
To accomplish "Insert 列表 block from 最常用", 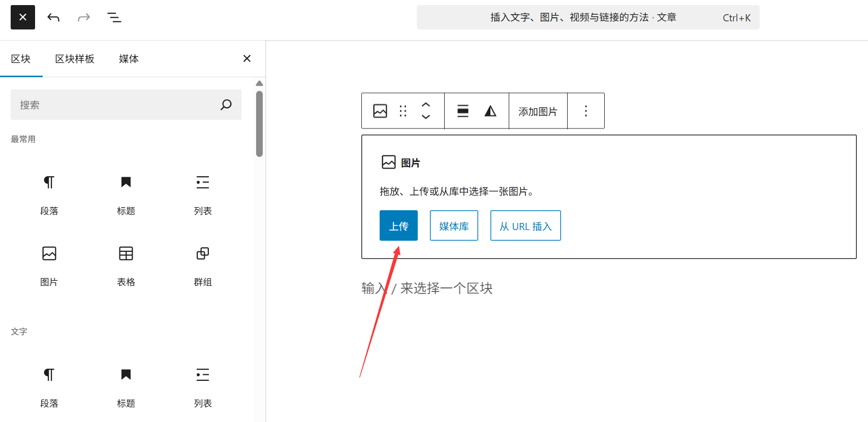I will click(x=203, y=196).
